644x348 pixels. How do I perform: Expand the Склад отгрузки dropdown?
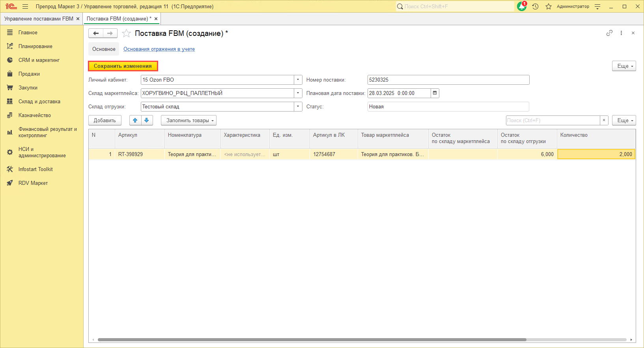[x=298, y=106]
